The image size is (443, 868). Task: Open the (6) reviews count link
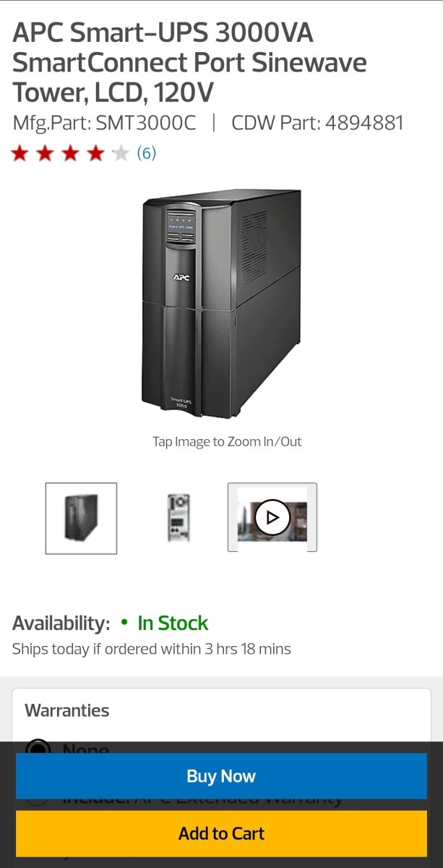coord(147,153)
